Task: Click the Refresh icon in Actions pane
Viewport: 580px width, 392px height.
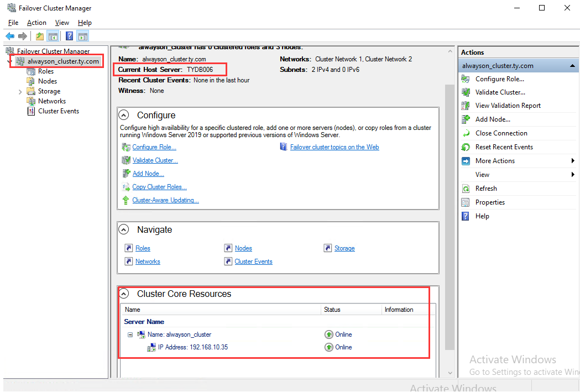Action: pos(466,189)
